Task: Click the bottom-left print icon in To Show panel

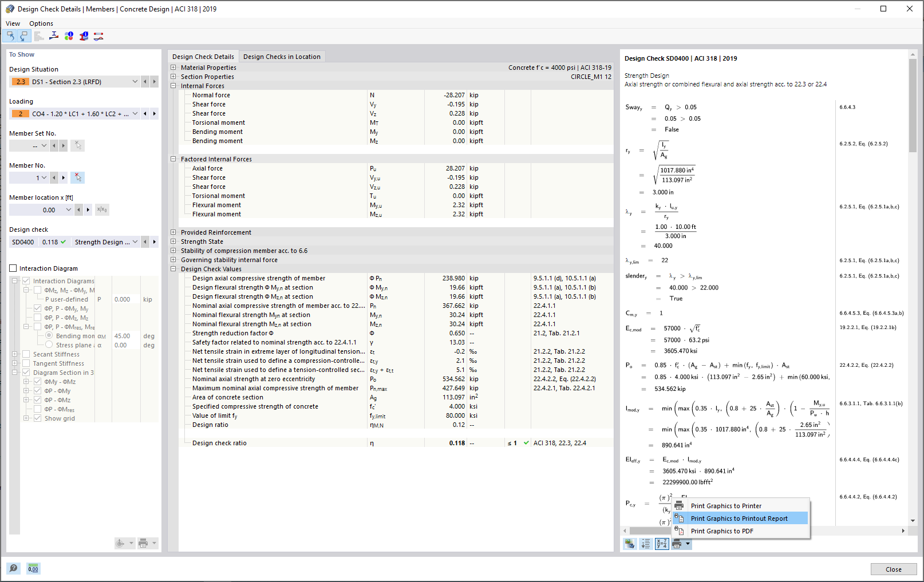Action: tap(144, 543)
